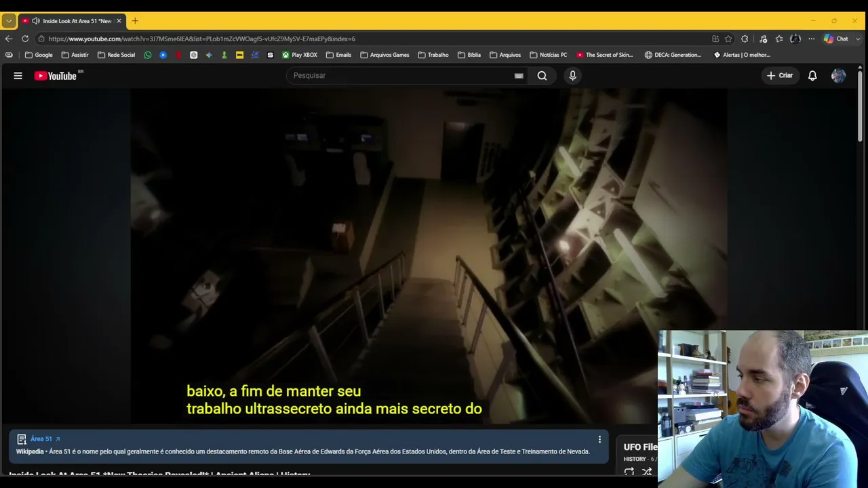Open the split screen icon in address bar
Screen dimensions: 868x488
(715, 39)
